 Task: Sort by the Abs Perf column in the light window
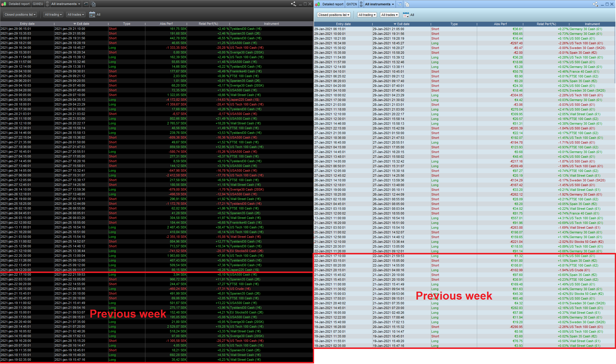pyautogui.click(x=500, y=24)
